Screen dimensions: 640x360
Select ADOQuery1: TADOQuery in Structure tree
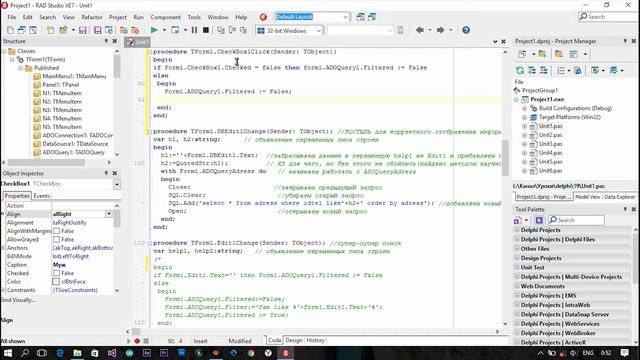pyautogui.click(x=73, y=152)
